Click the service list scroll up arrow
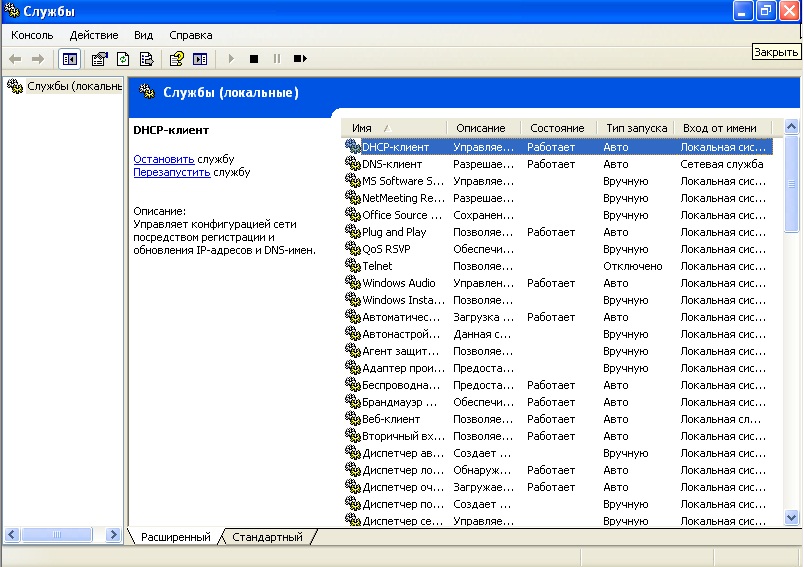This screenshot has width=804, height=567. [791, 126]
